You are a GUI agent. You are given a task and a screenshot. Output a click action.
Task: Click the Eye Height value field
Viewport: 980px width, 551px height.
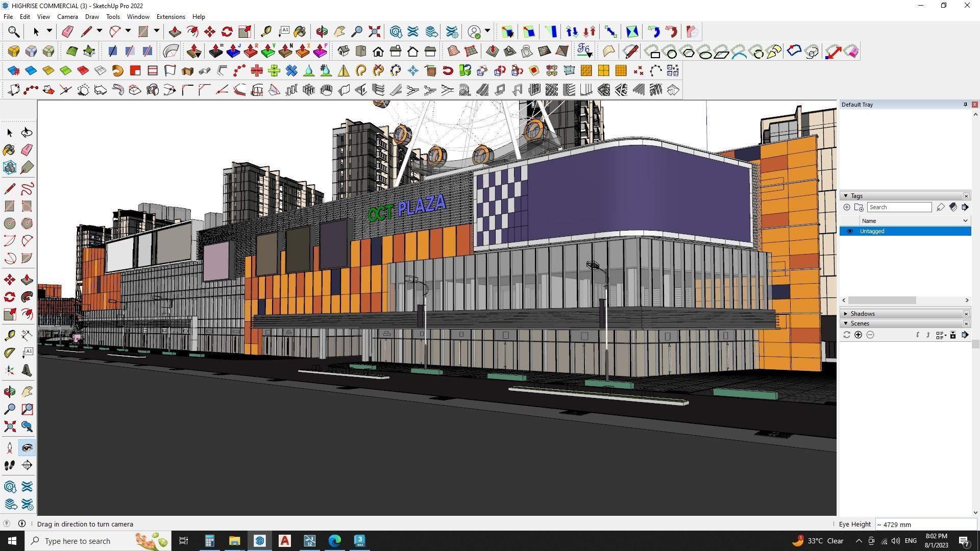926,524
